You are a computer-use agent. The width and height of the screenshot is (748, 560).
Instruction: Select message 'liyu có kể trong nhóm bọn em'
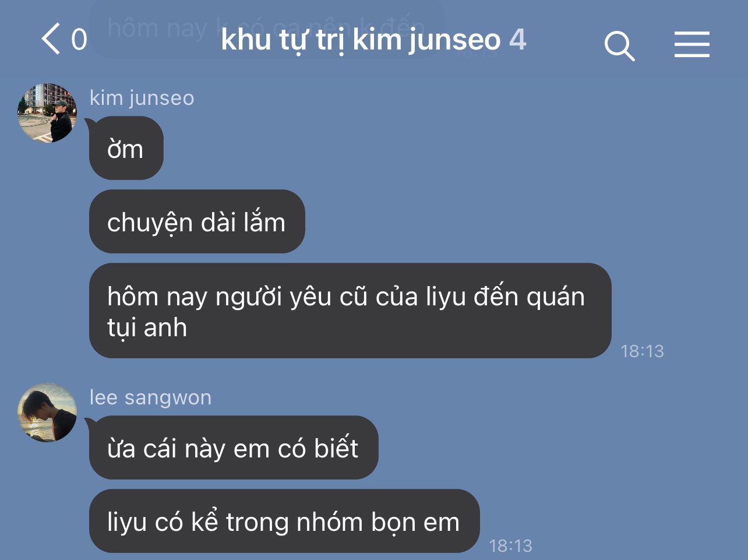(x=284, y=521)
